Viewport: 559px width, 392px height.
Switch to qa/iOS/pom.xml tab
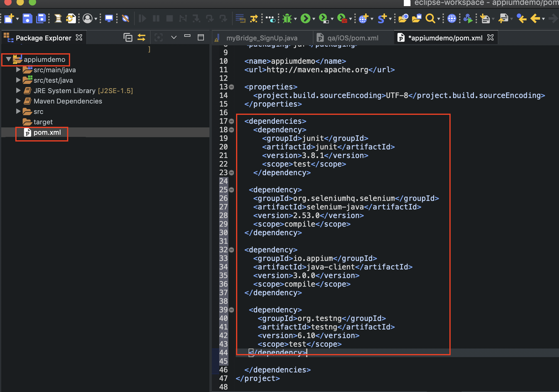tap(353, 38)
